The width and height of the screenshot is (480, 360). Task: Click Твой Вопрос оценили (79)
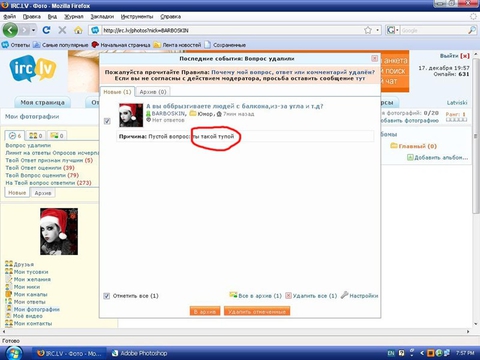(x=42, y=175)
